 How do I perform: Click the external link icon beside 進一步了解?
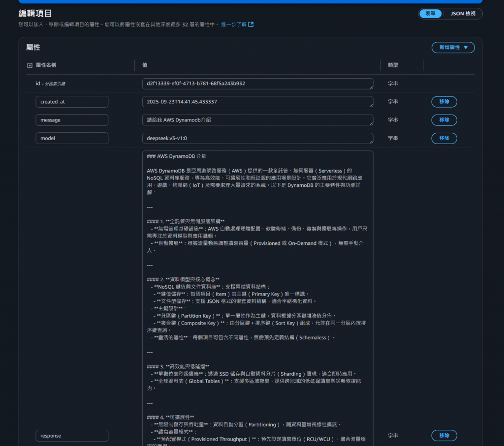pyautogui.click(x=251, y=25)
